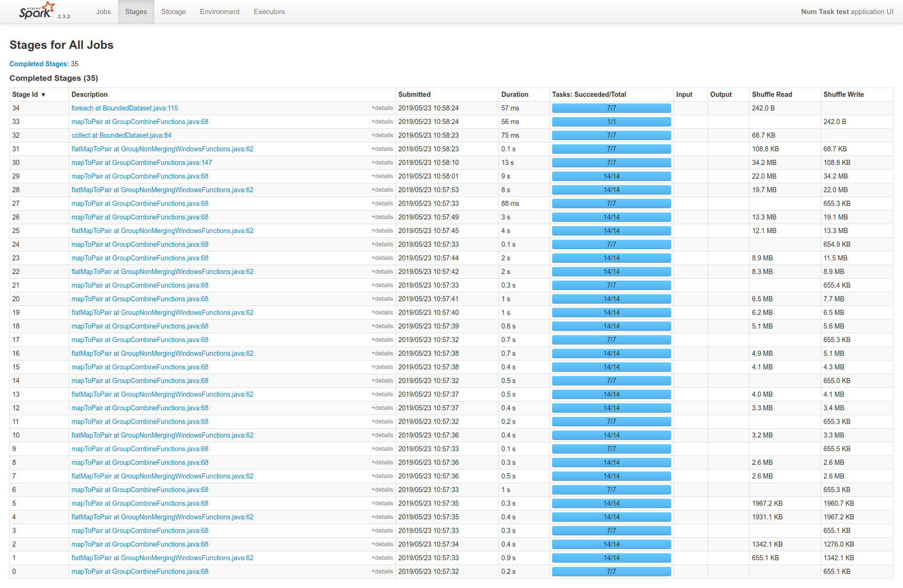
Task: Select the 2019/05/23 10:57:49 submitted time
Action: (428, 217)
